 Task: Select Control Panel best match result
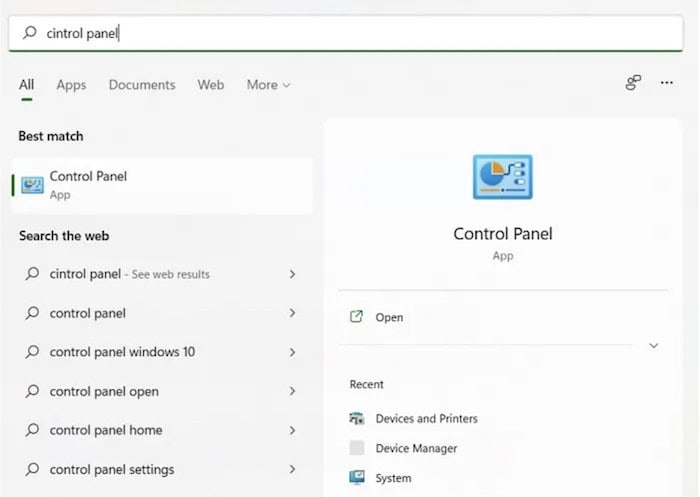point(162,185)
